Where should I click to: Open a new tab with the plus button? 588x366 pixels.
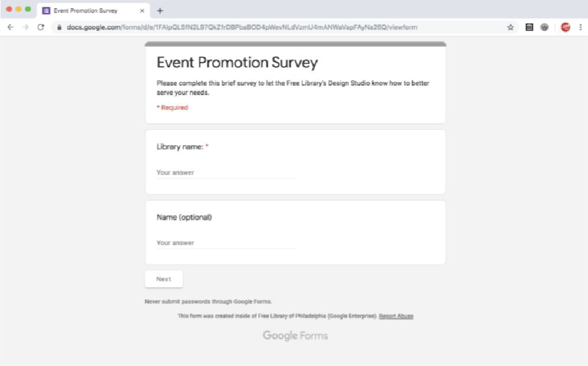click(160, 11)
